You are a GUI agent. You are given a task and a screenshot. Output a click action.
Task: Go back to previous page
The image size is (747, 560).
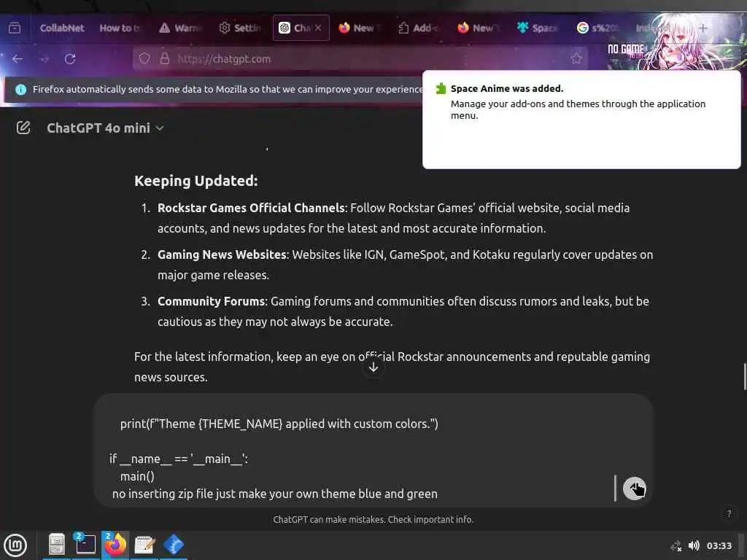coord(18,59)
